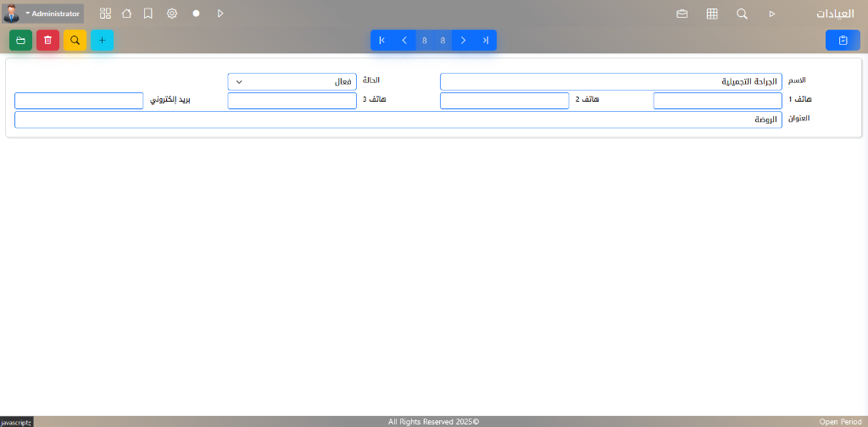Open the العيادات page title menu
The height and width of the screenshot is (427, 868).
834,14
